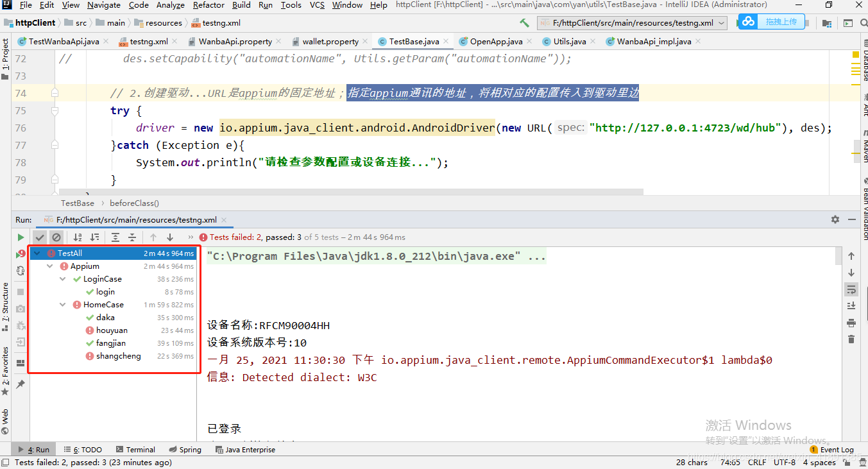This screenshot has width=868, height=469.
Task: Open Project Structure icon in toolbar
Action: (827, 23)
